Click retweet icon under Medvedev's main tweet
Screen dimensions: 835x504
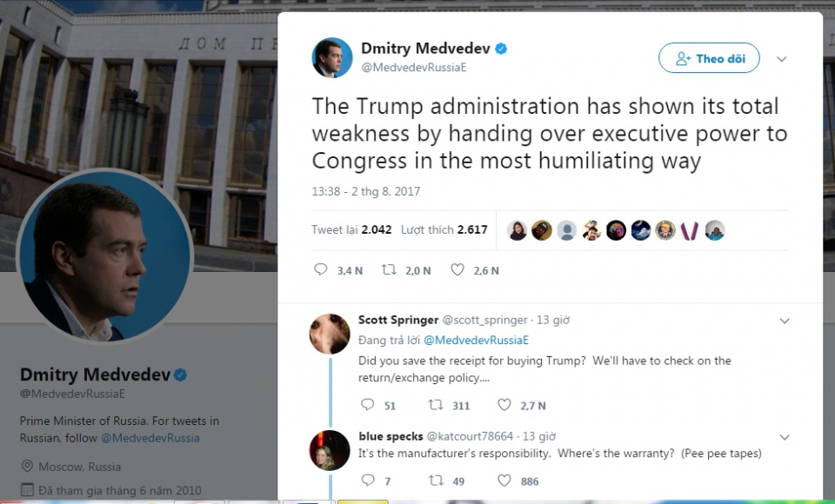pos(389,270)
